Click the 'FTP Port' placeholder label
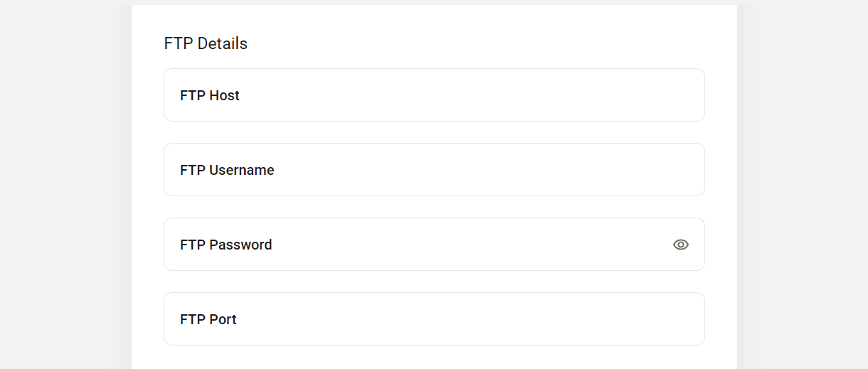The width and height of the screenshot is (868, 369). click(208, 319)
